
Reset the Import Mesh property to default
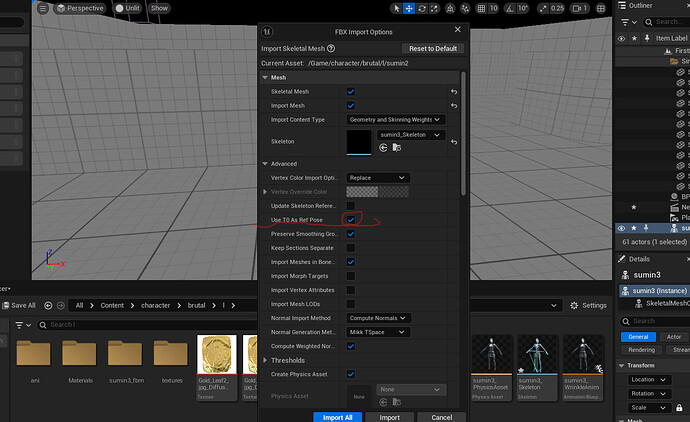coord(454,106)
